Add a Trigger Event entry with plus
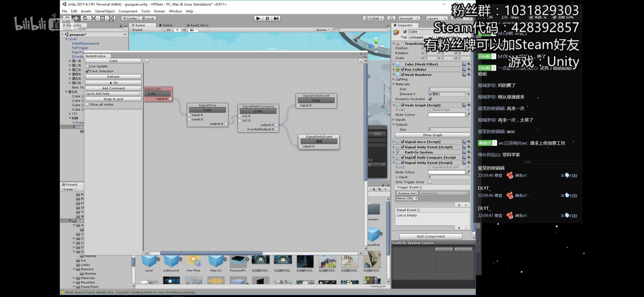The image size is (644, 297). 459,205
